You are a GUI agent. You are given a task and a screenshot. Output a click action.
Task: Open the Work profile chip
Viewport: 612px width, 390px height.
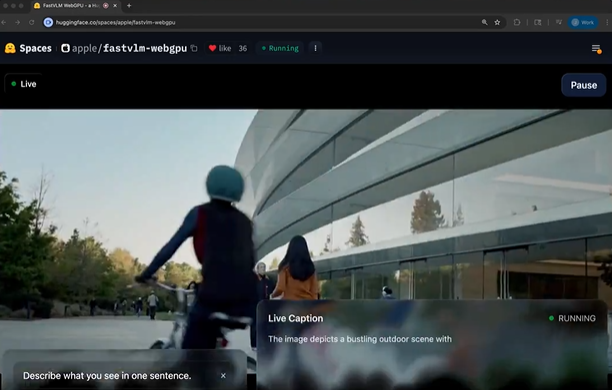coord(582,23)
